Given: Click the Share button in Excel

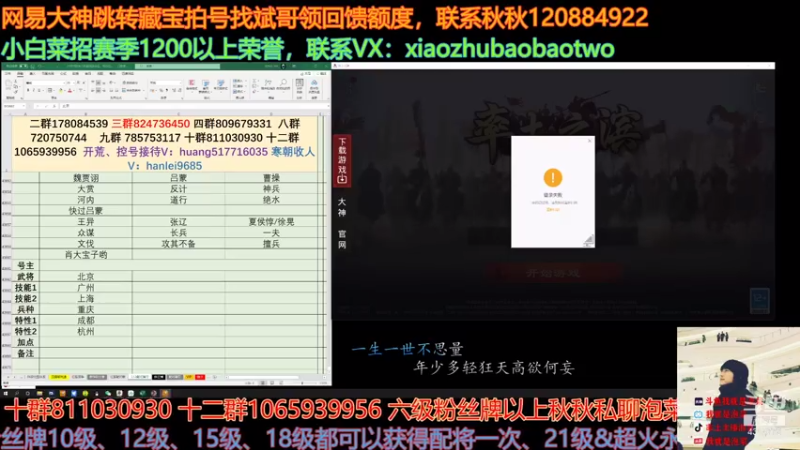Looking at the screenshot, I should pyautogui.click(x=306, y=73).
